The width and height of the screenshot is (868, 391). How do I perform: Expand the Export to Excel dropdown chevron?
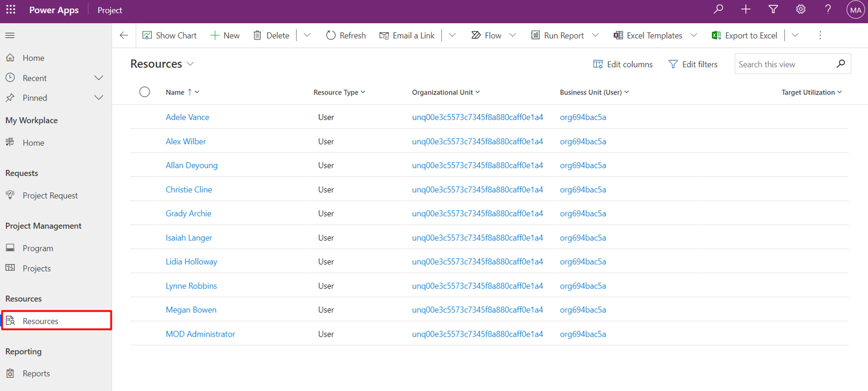tap(795, 35)
